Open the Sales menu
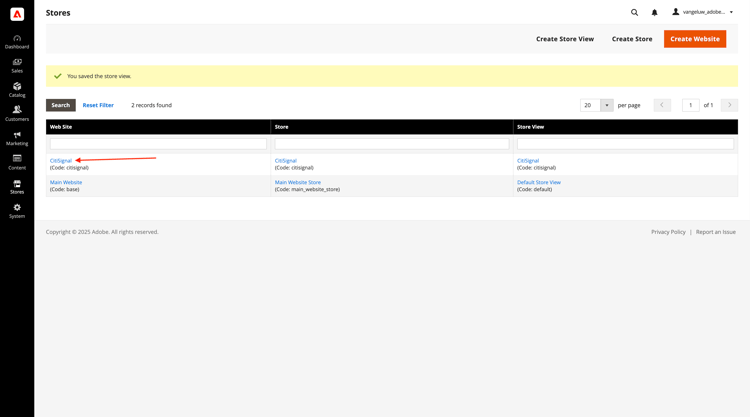The height and width of the screenshot is (417, 750). (17, 66)
